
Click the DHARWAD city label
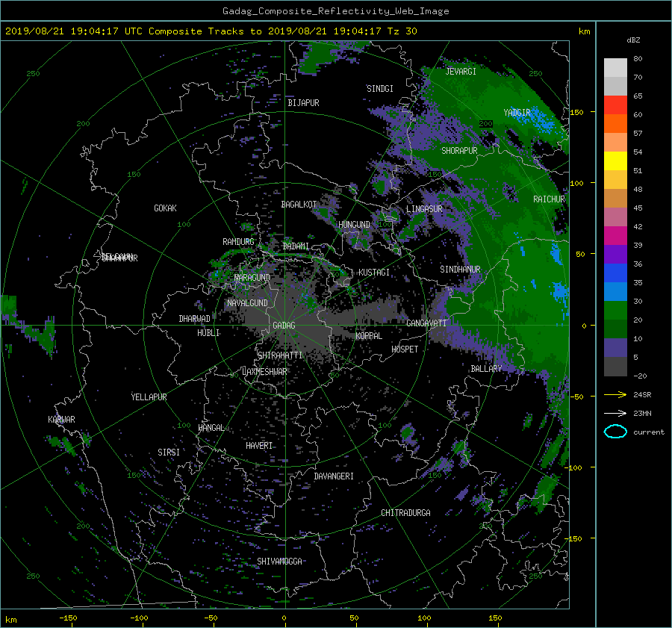[x=195, y=319]
